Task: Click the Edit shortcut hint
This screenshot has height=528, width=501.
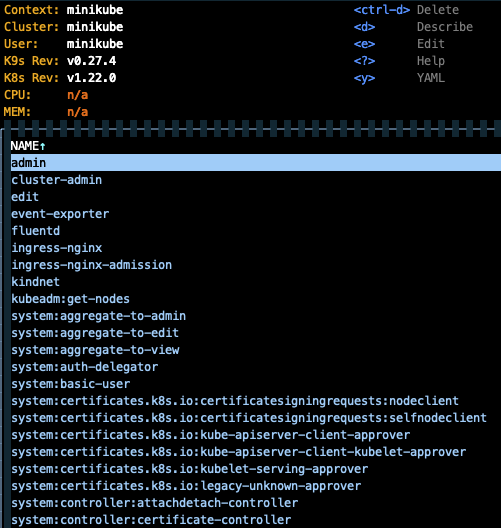Action: (399, 44)
